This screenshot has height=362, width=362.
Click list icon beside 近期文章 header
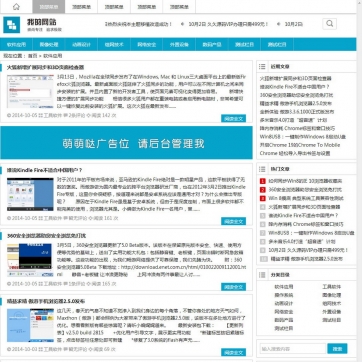click(262, 67)
